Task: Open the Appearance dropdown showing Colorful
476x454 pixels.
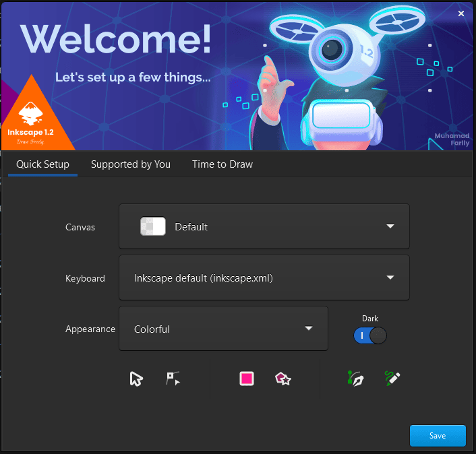Action: coord(223,329)
